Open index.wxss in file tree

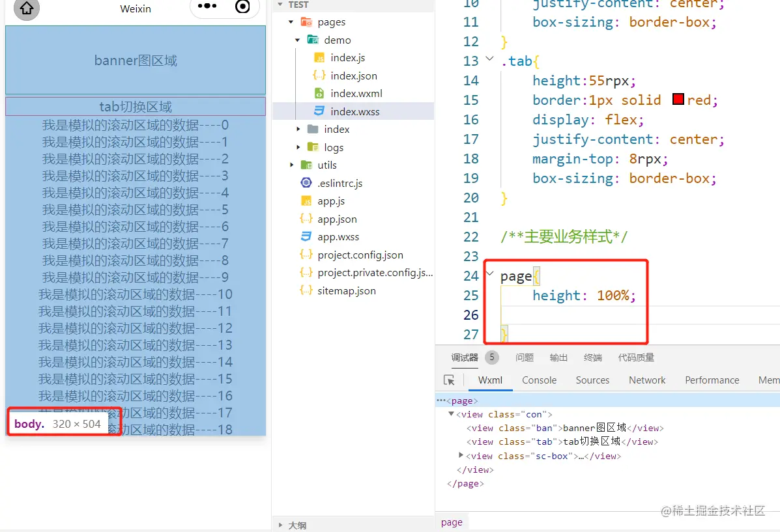click(x=354, y=111)
